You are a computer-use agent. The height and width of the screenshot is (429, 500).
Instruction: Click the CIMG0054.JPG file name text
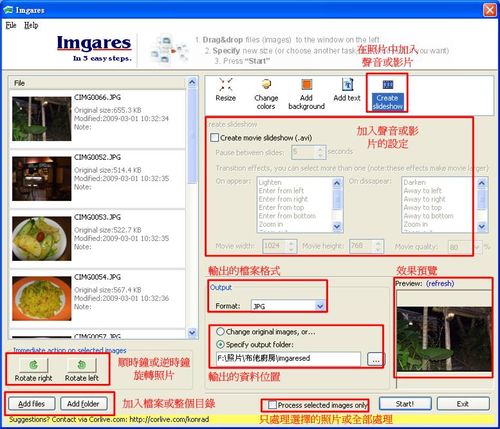97,277
